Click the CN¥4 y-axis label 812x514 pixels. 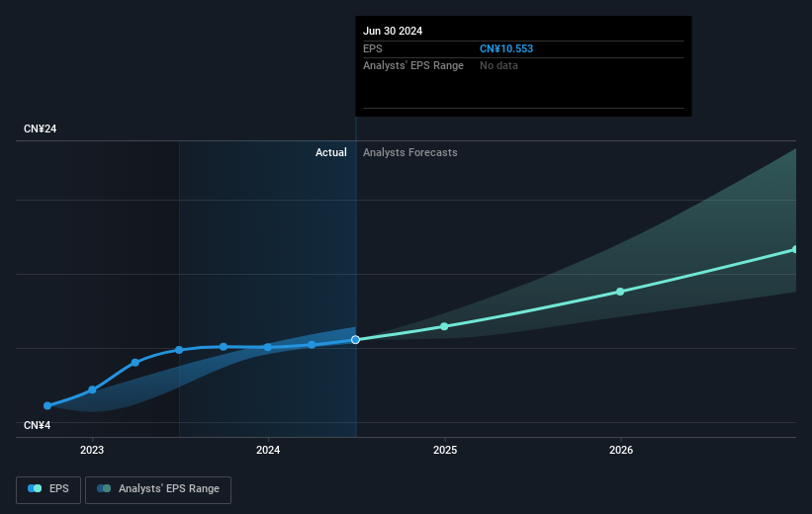coord(38,425)
